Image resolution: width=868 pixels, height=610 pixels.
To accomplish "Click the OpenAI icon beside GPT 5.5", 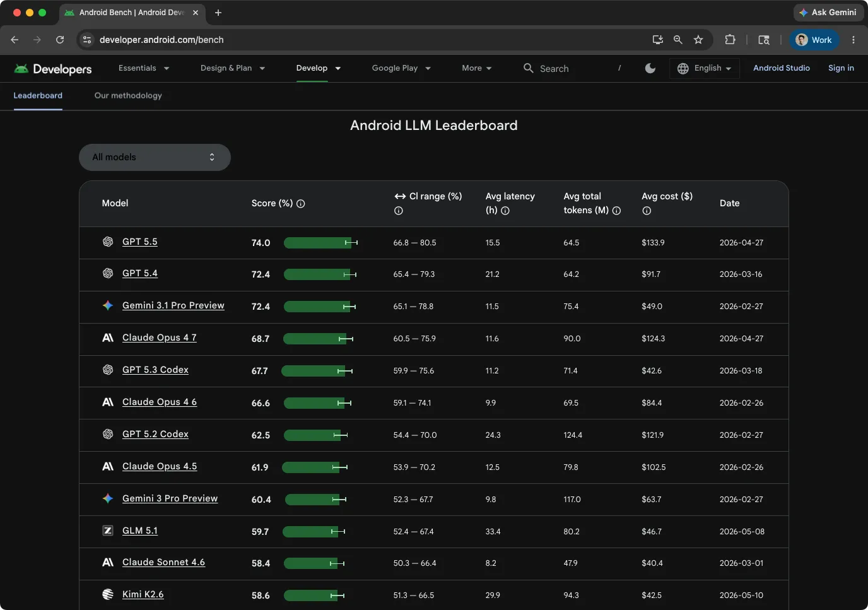I will (108, 242).
